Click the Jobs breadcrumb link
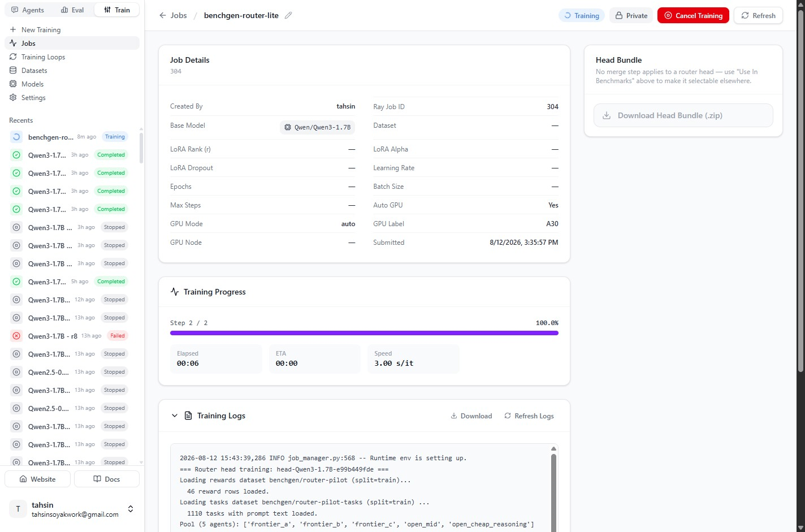 (x=179, y=15)
